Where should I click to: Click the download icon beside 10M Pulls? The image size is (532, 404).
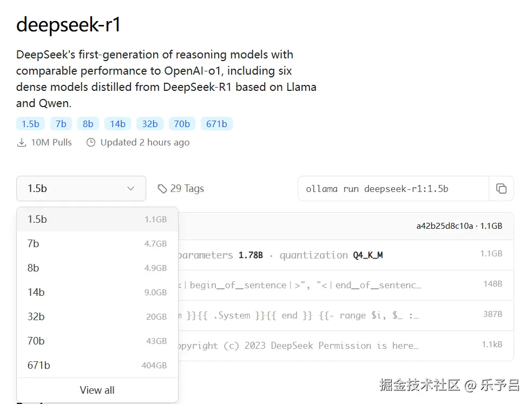coord(22,142)
